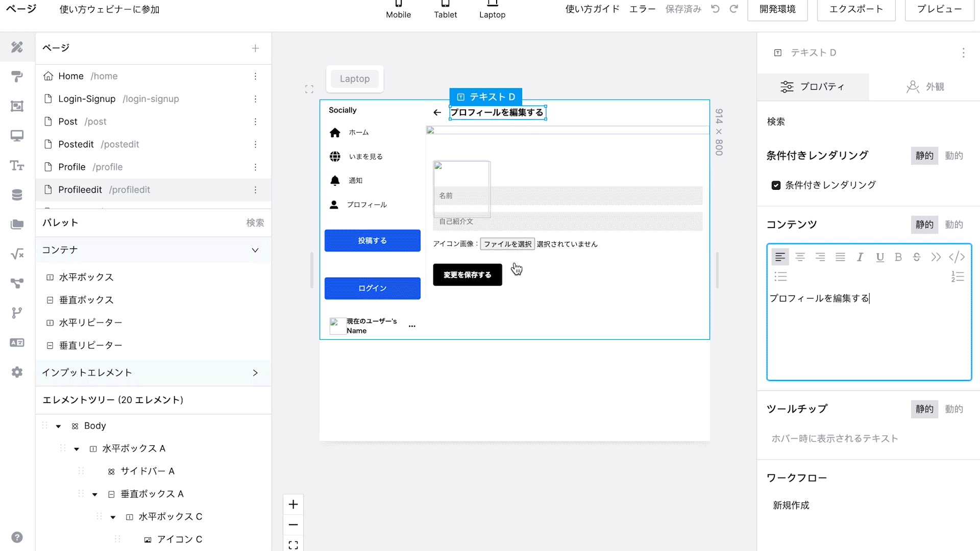Select center text alignment icon

pyautogui.click(x=800, y=257)
